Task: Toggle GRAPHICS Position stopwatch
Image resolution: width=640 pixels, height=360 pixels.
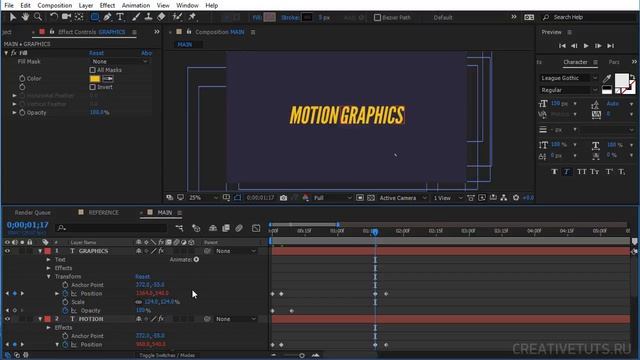Action: click(65, 293)
